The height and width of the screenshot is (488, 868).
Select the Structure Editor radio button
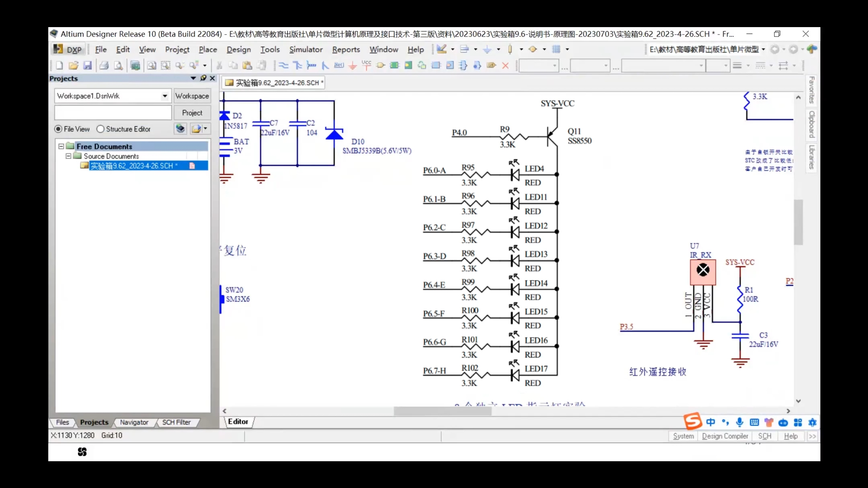tap(100, 129)
